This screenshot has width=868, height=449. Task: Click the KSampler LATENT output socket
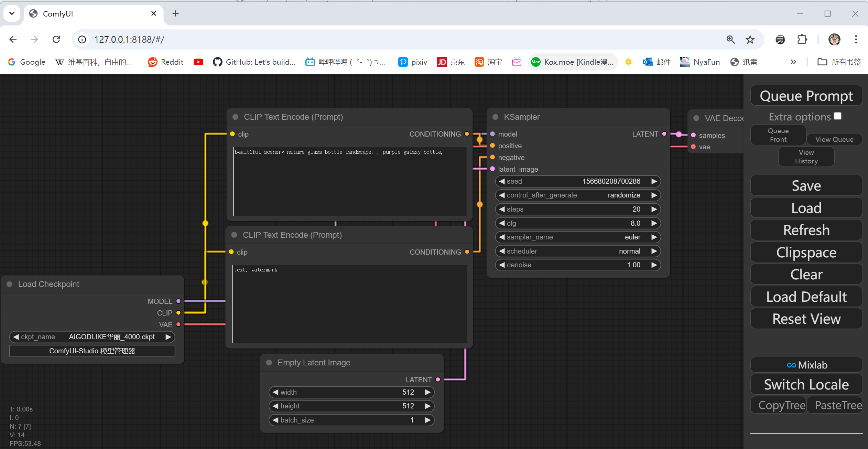pyautogui.click(x=664, y=134)
